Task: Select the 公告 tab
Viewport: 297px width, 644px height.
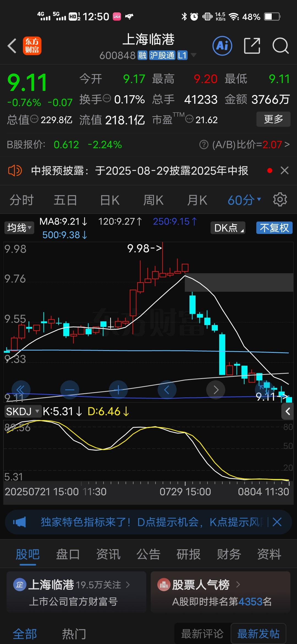Action: (148, 554)
